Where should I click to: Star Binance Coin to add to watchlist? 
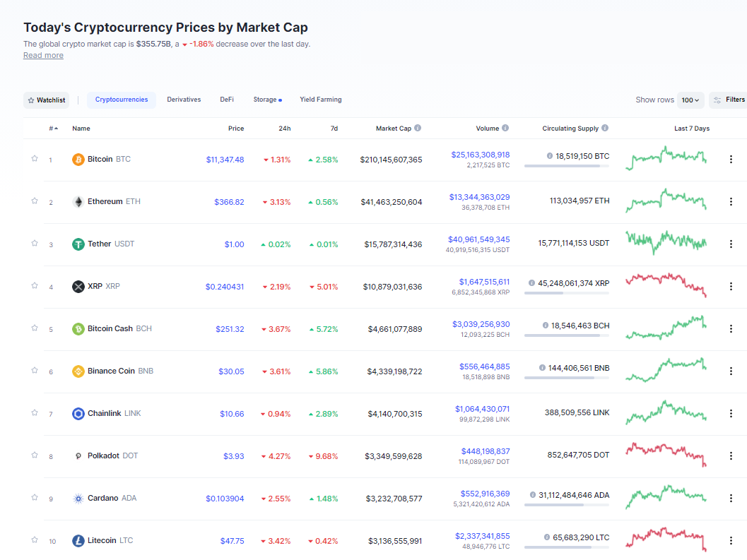pos(35,371)
